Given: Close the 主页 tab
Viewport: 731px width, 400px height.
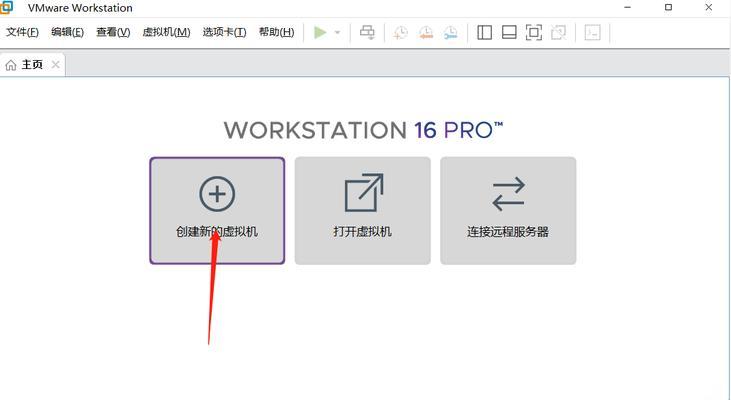Looking at the screenshot, I should coord(55,64).
